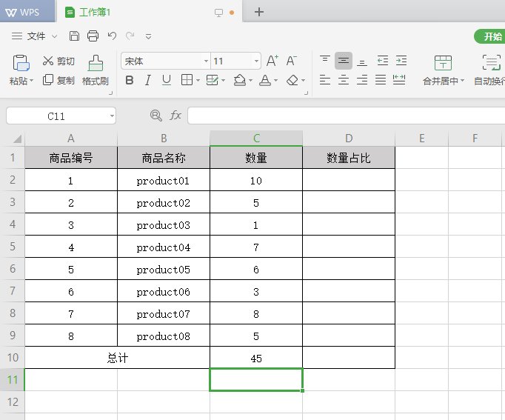
Task: Open the borders dropdown arrow
Action: [x=198, y=80]
